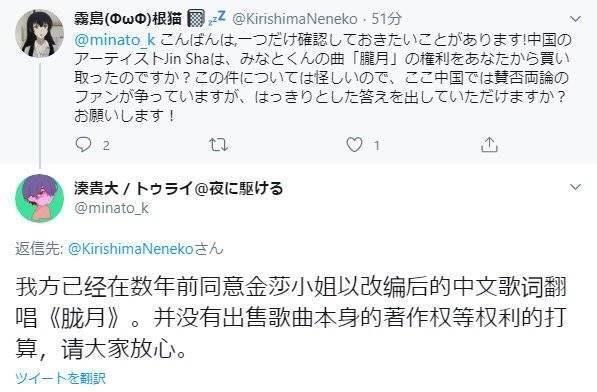597x392 pixels.
Task: Like the tweet with heart icon
Action: 354,145
